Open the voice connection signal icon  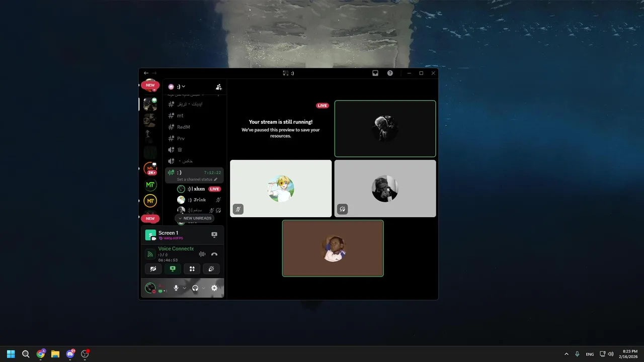(x=150, y=254)
